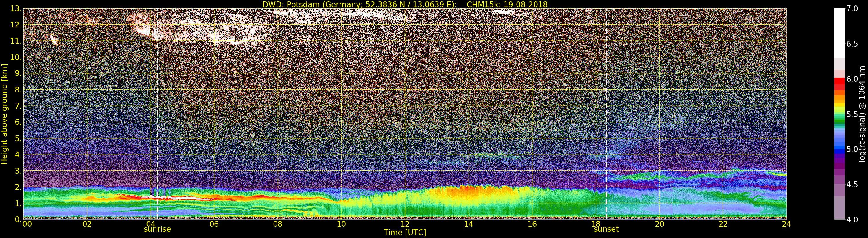Pick the white segment at the colorbar top
This screenshot has width=868, height=238.
(x=839, y=33)
